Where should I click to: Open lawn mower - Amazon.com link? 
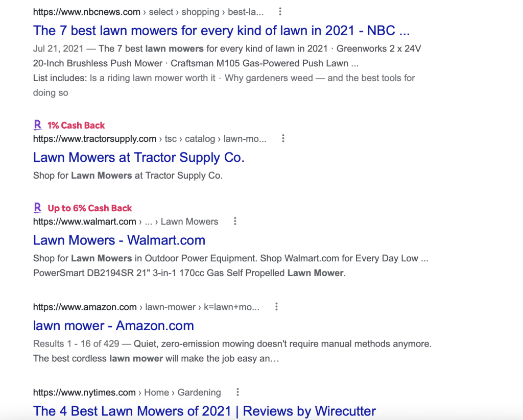click(x=113, y=326)
